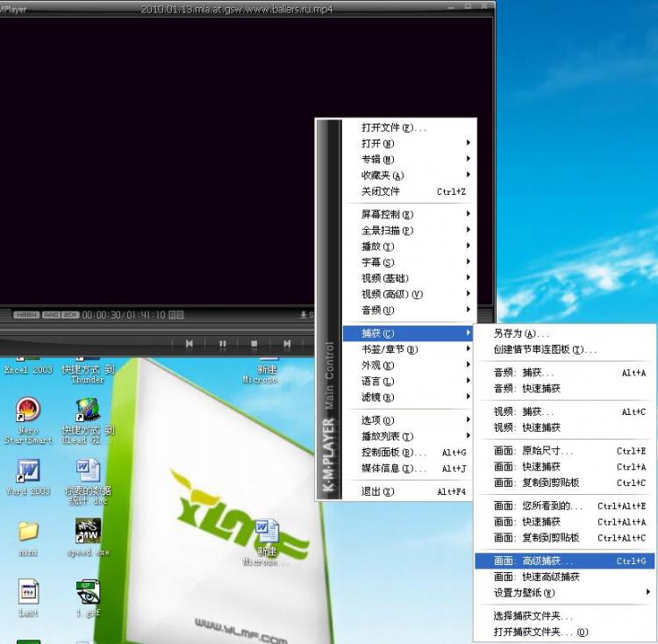This screenshot has height=644, width=658.
Task: Open the 播放列表(T) submenu
Action: pos(408,436)
